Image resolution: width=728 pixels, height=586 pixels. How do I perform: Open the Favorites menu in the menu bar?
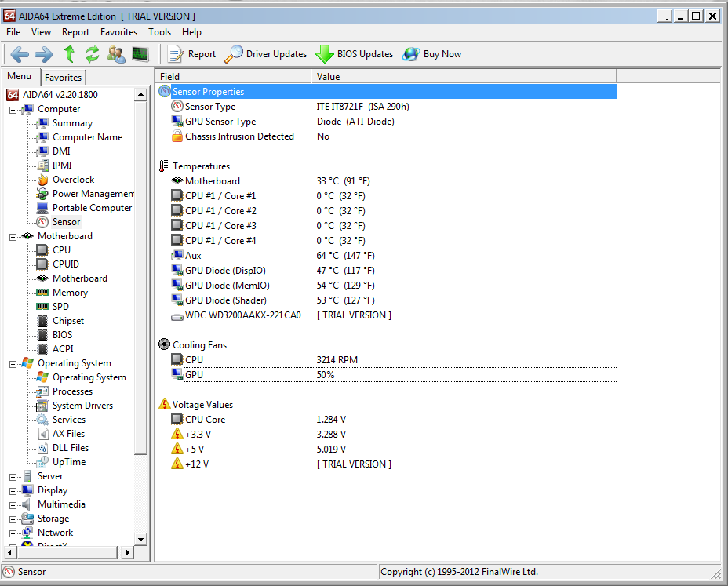tap(119, 32)
